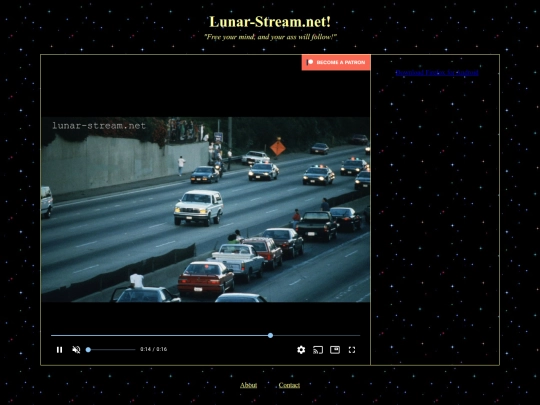
Task: Open the About link
Action: tap(248, 385)
